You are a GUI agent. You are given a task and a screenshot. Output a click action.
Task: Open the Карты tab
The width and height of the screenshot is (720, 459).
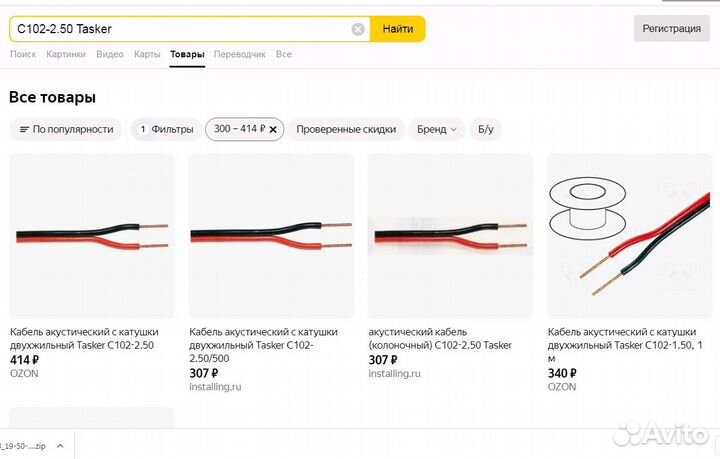click(147, 54)
